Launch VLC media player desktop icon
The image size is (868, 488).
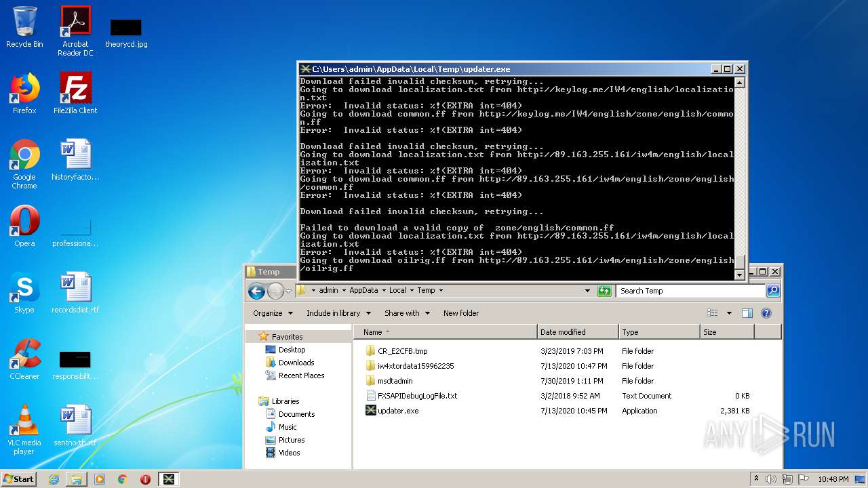[24, 430]
